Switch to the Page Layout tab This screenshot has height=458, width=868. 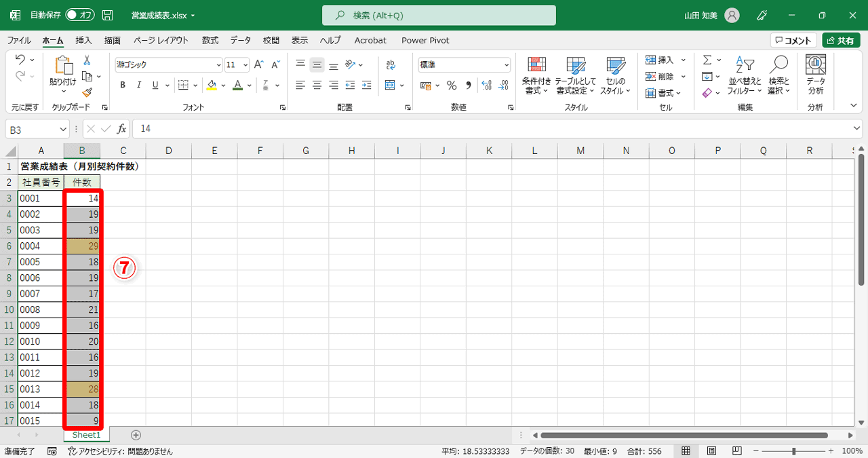(161, 40)
